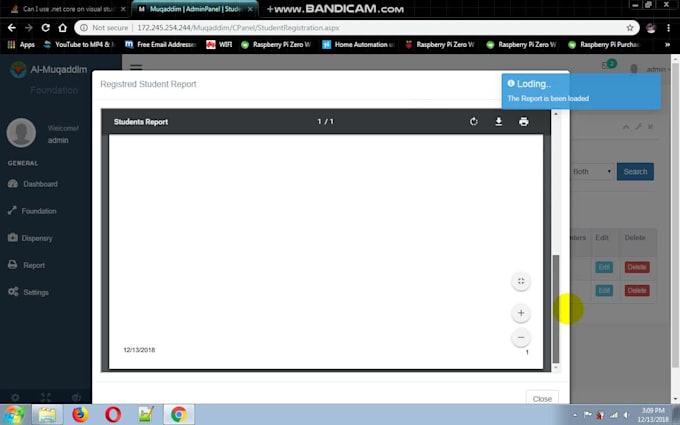This screenshot has width=680, height=425.
Task: Open the WIFI bookmark
Action: tap(219, 44)
